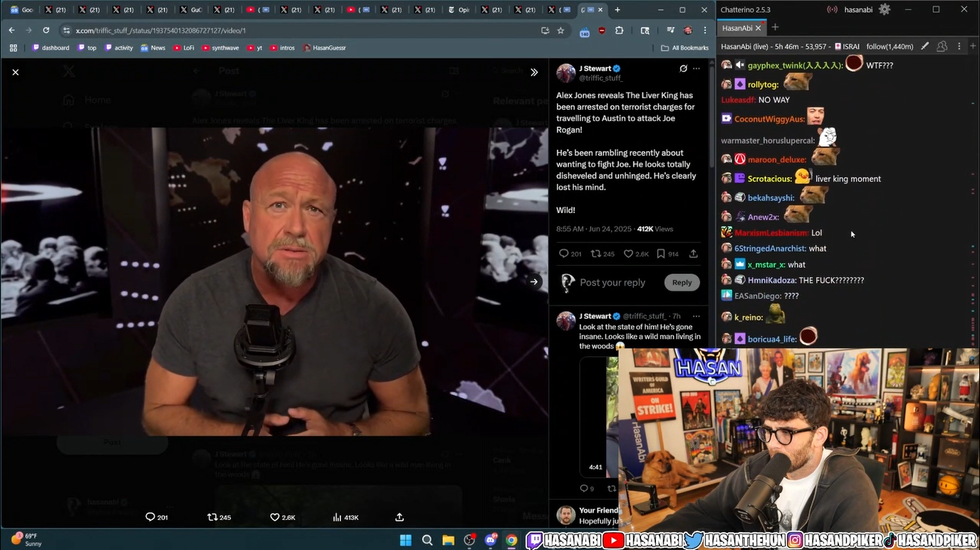Open File Explorer from taskbar
Viewport: 980px width, 550px height.
[449, 540]
